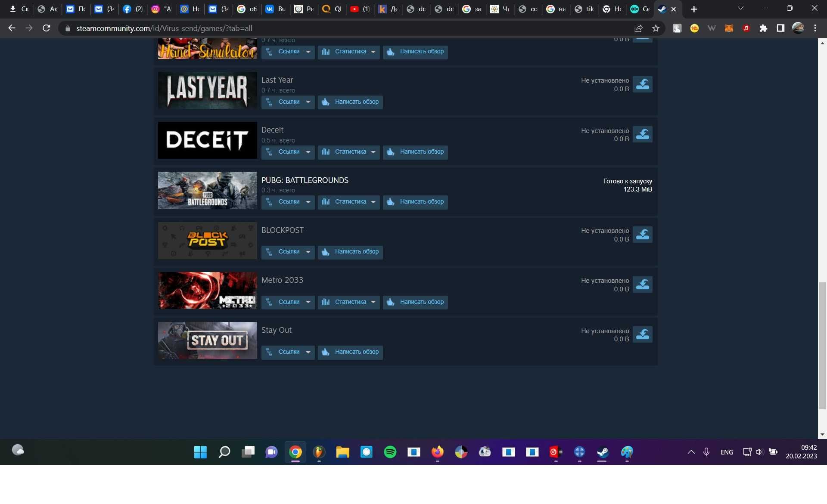Open a new browser tab
The image size is (827, 504).
[x=693, y=9]
